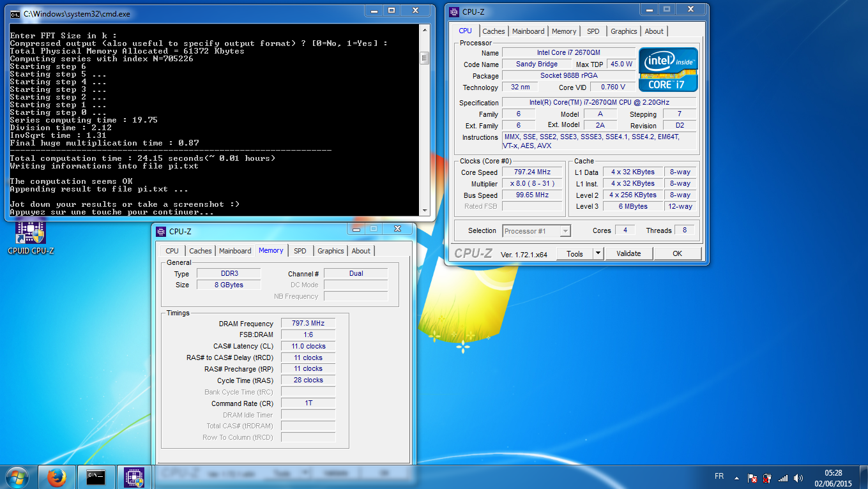The height and width of the screenshot is (489, 868).
Task: Click the Package value "Socket 988B rPGA"
Action: 568,75
